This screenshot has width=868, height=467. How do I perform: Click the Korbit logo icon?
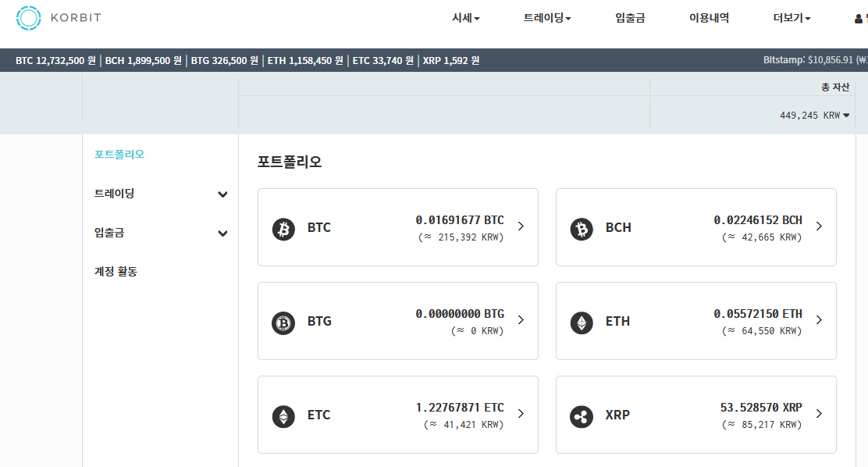click(29, 18)
